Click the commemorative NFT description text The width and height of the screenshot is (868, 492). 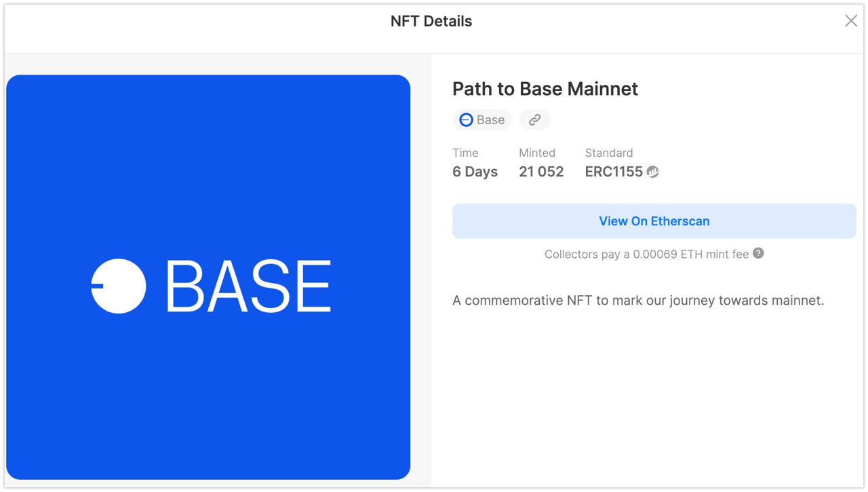point(638,300)
